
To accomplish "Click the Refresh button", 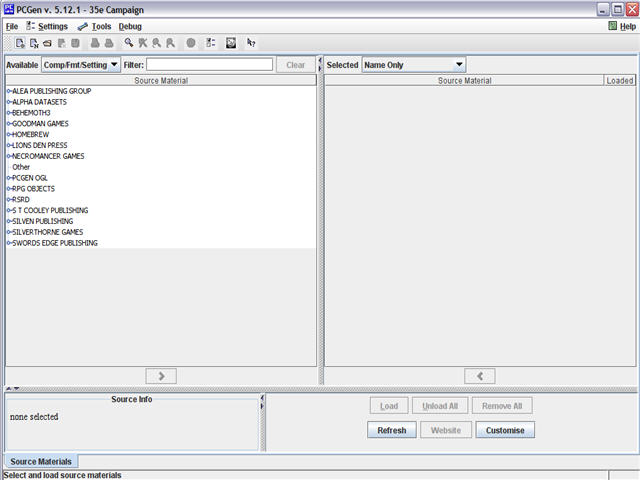I will coord(392,430).
